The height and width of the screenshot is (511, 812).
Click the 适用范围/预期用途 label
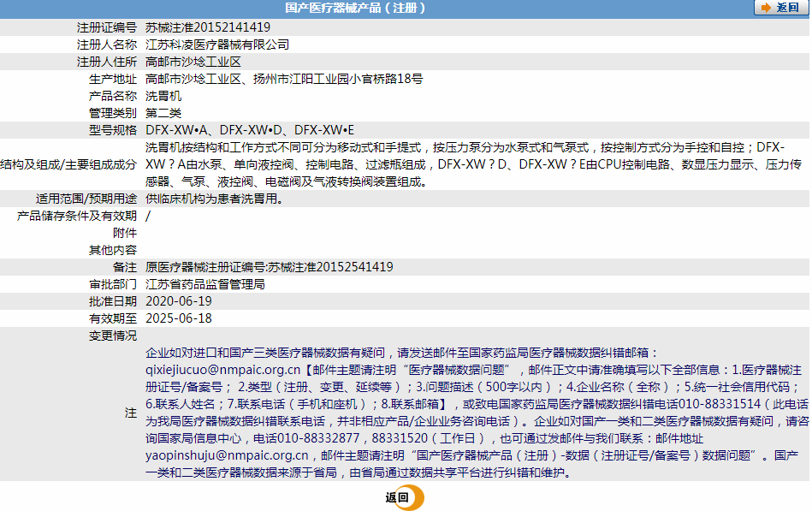pos(86,199)
